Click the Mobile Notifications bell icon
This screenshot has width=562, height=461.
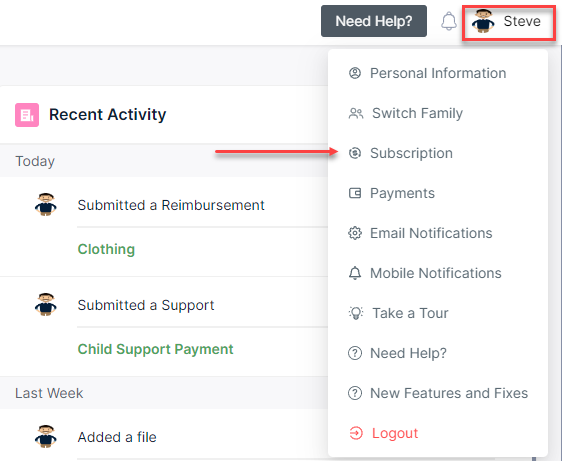click(355, 273)
